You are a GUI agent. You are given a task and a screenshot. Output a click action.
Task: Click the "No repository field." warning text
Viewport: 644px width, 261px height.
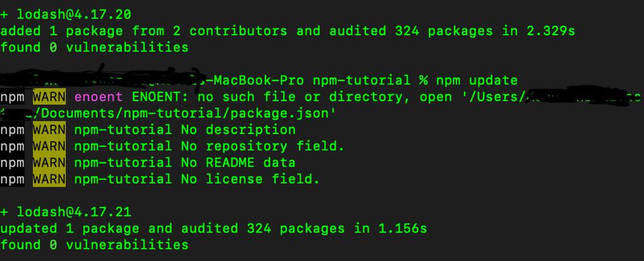263,146
